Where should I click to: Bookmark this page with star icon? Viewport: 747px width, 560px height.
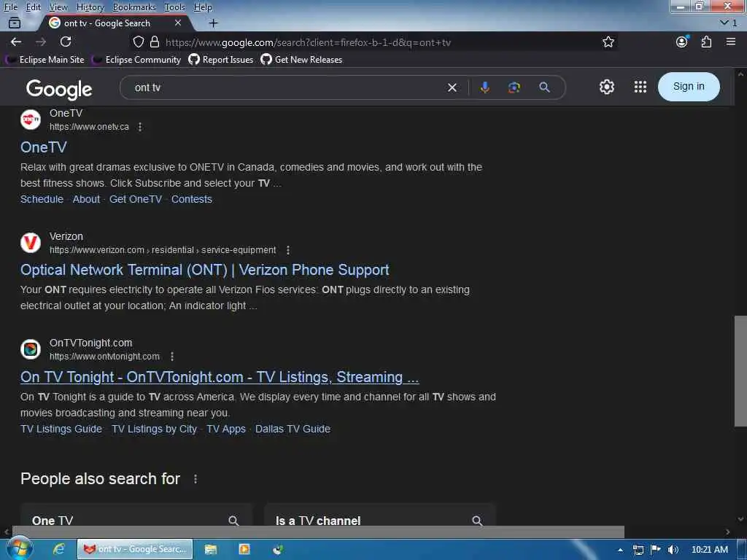coord(608,42)
